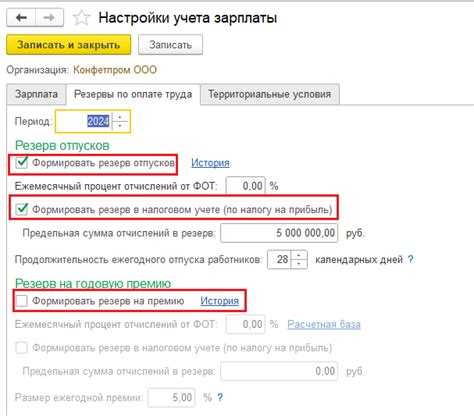
Task: Open the Территориальные условия tab
Action: coord(270,94)
